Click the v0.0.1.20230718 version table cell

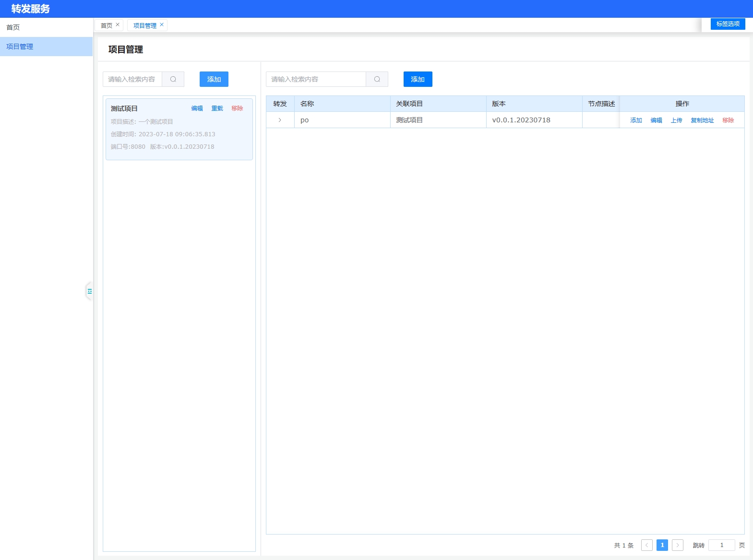tap(535, 120)
